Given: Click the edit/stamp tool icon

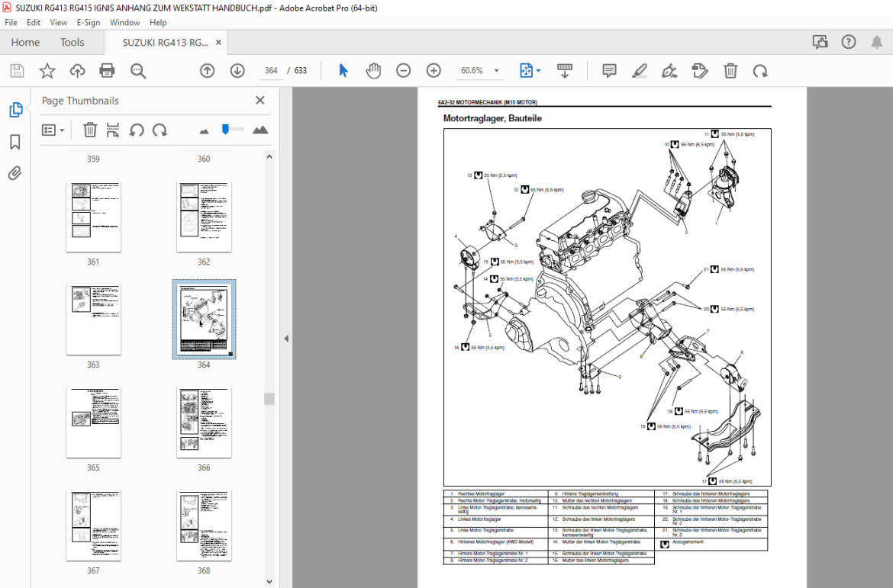Looking at the screenshot, I should 700,71.
